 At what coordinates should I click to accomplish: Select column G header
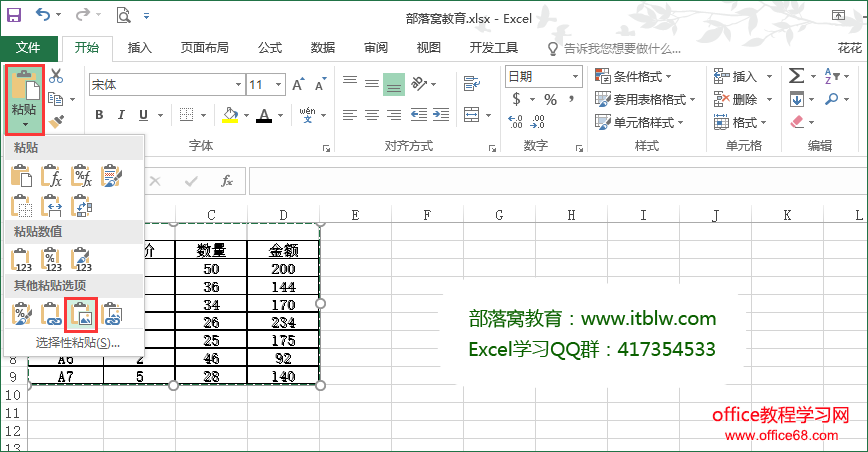499,215
